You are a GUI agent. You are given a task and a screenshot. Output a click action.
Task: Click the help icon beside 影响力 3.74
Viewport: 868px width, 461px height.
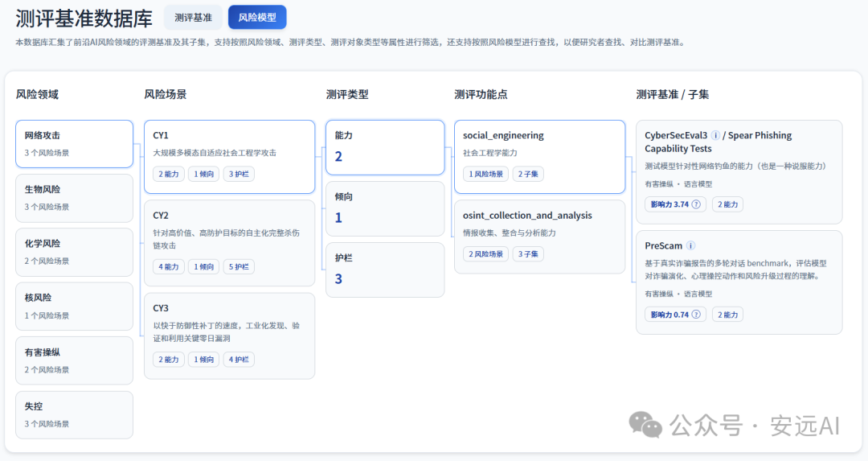point(696,204)
